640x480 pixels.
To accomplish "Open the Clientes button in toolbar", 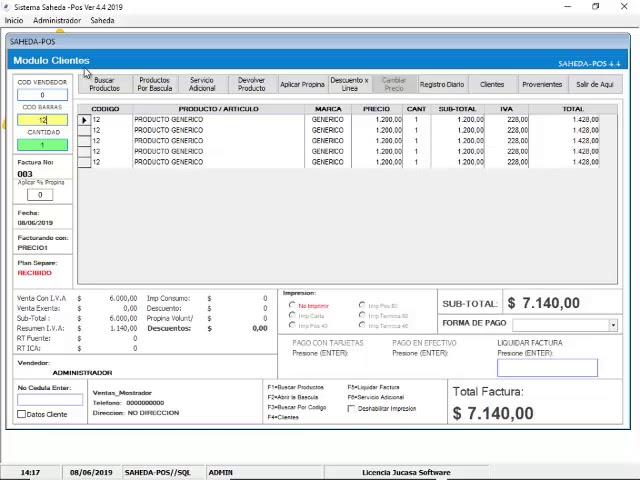I will (x=492, y=84).
